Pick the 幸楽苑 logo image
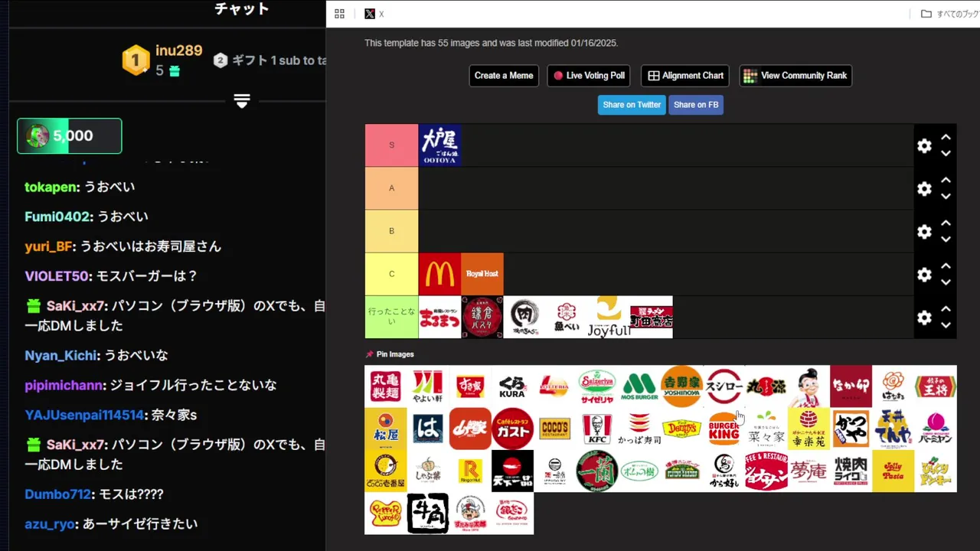This screenshot has width=980, height=551. (x=808, y=429)
